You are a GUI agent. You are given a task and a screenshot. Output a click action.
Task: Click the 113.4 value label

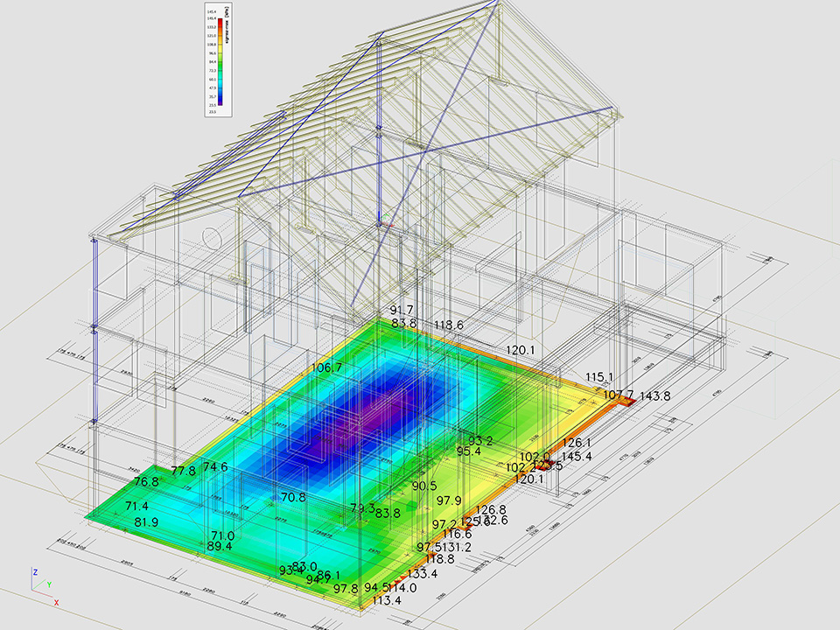tap(386, 600)
